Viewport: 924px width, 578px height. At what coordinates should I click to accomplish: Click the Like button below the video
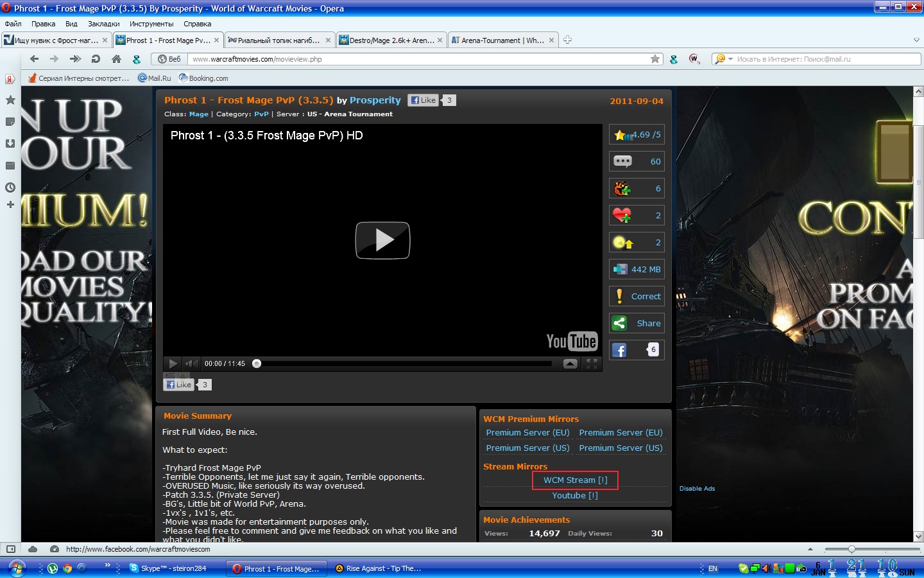pyautogui.click(x=178, y=385)
